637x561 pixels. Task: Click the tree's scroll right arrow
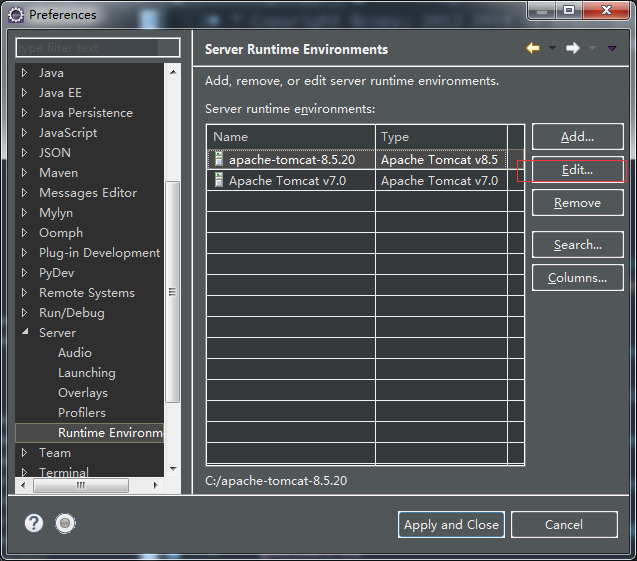point(155,485)
